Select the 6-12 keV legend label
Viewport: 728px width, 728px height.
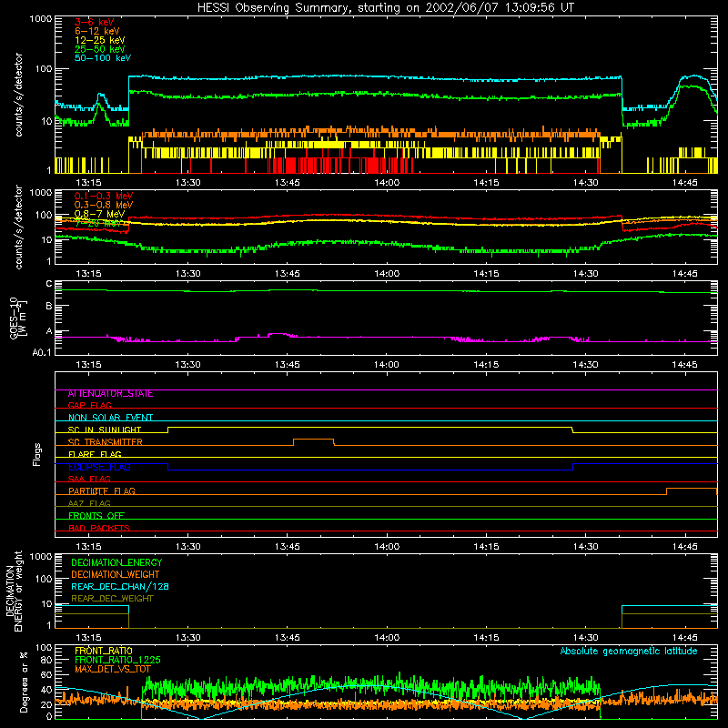[97, 31]
